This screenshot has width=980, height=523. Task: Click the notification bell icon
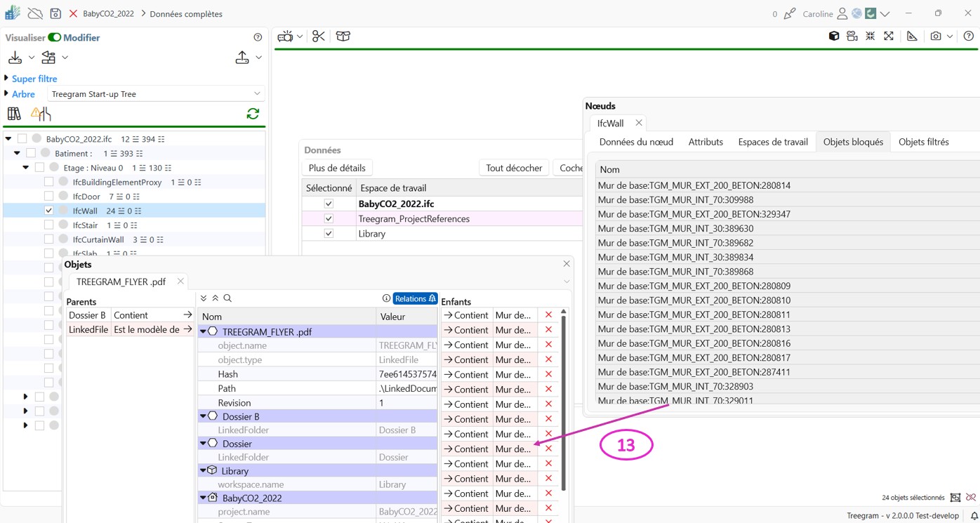974,516
